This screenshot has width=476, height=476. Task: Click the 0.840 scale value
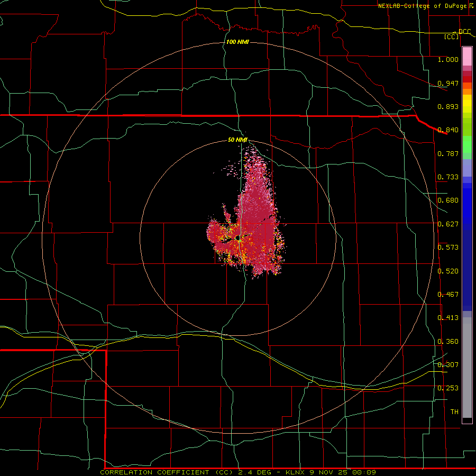pyautogui.click(x=448, y=130)
